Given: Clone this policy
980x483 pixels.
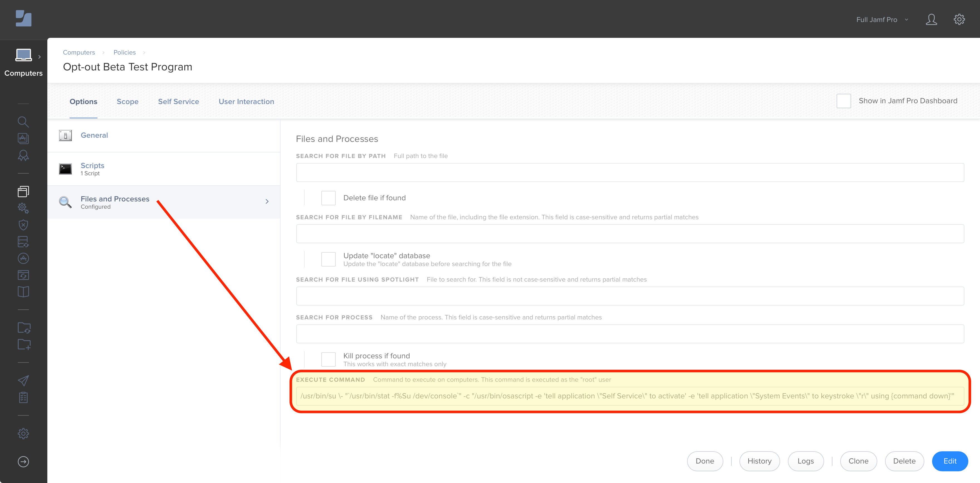Looking at the screenshot, I should (x=858, y=461).
